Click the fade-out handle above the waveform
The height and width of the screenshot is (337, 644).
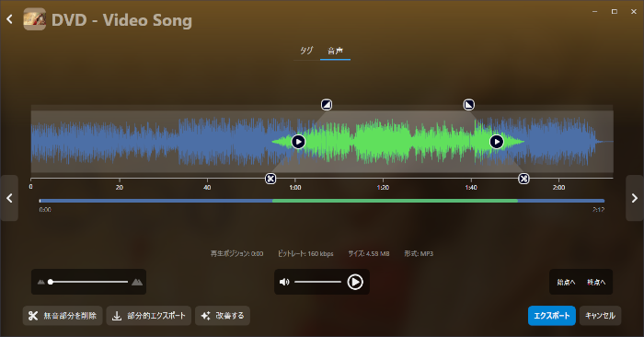pos(468,105)
